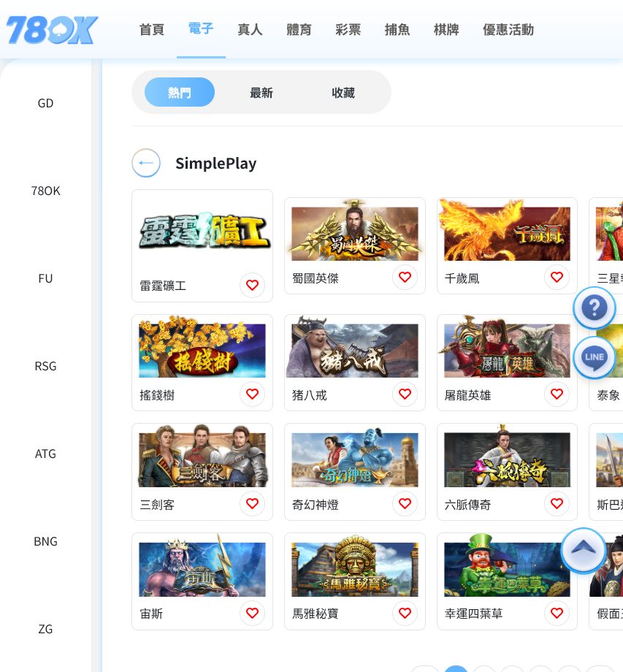Select 78OK provider in sidebar
This screenshot has height=672, width=623.
(45, 191)
